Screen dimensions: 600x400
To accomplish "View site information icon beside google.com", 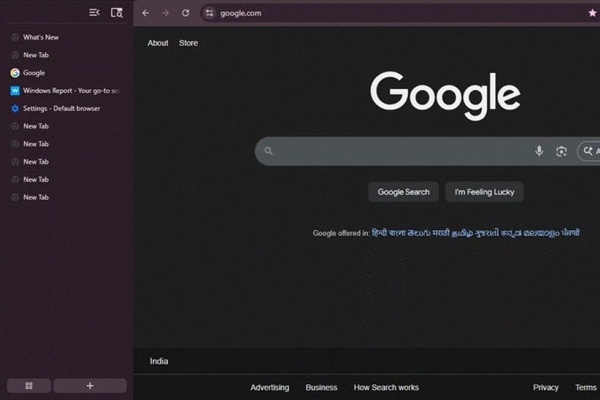I will tap(209, 13).
